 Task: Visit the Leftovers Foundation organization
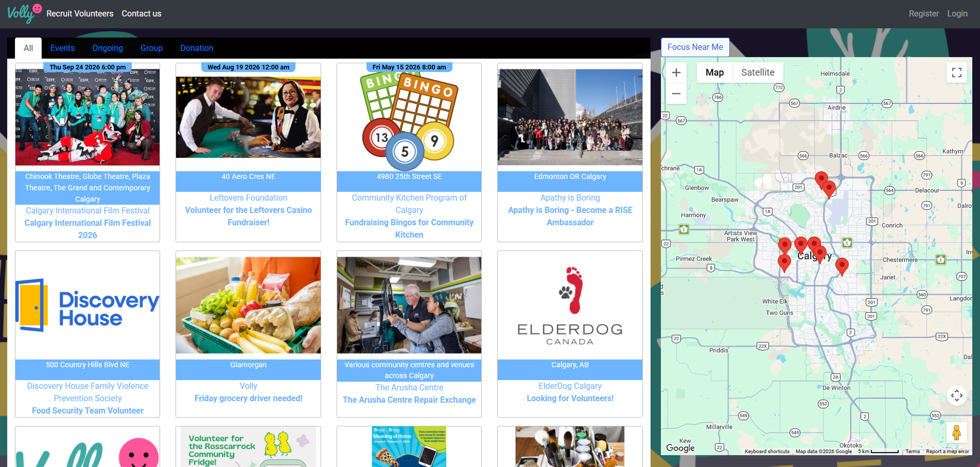248,197
